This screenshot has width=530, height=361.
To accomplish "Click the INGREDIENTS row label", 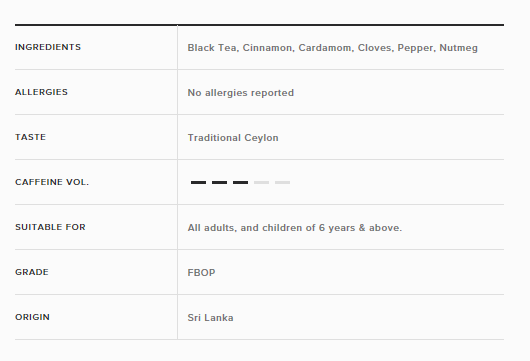I will point(48,47).
